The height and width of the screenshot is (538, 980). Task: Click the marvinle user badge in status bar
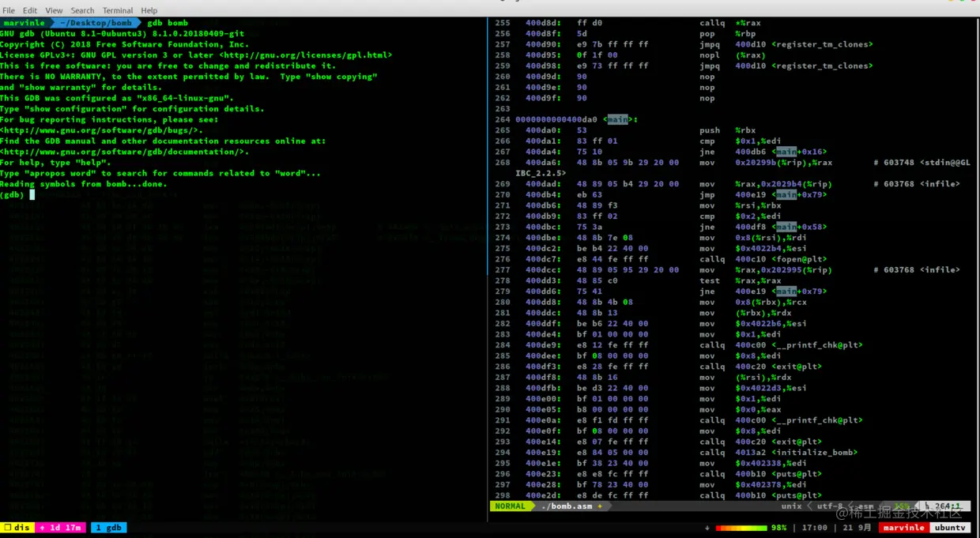click(x=903, y=528)
